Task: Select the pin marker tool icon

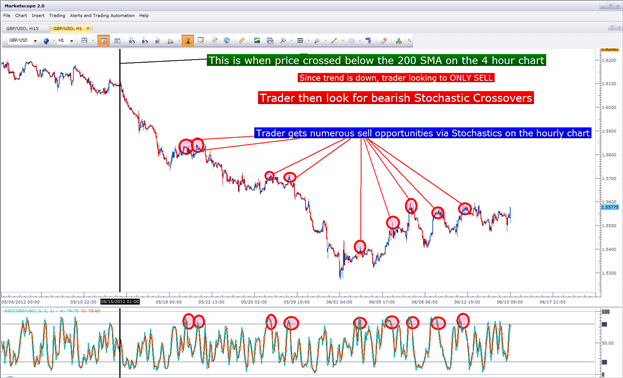Action: point(283,41)
